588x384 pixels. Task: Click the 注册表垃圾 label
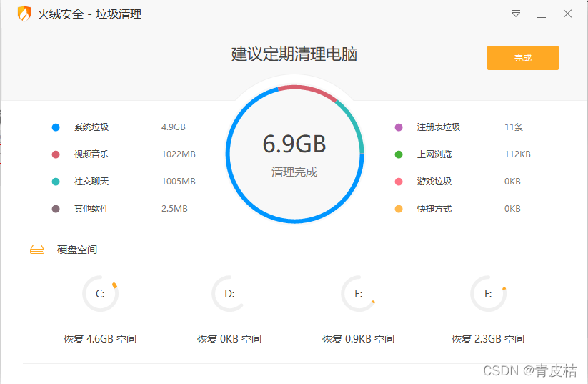[x=439, y=127]
